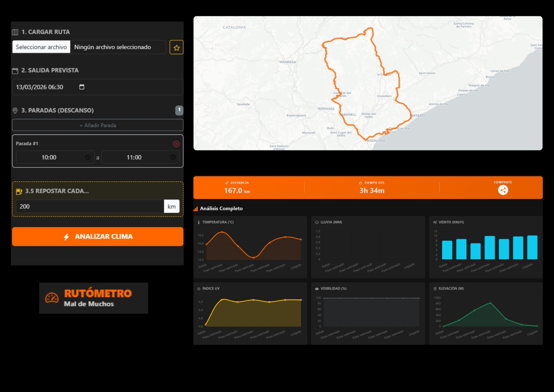The width and height of the screenshot is (554, 392).
Task: Click the Añadir Parada button
Action: click(x=98, y=125)
